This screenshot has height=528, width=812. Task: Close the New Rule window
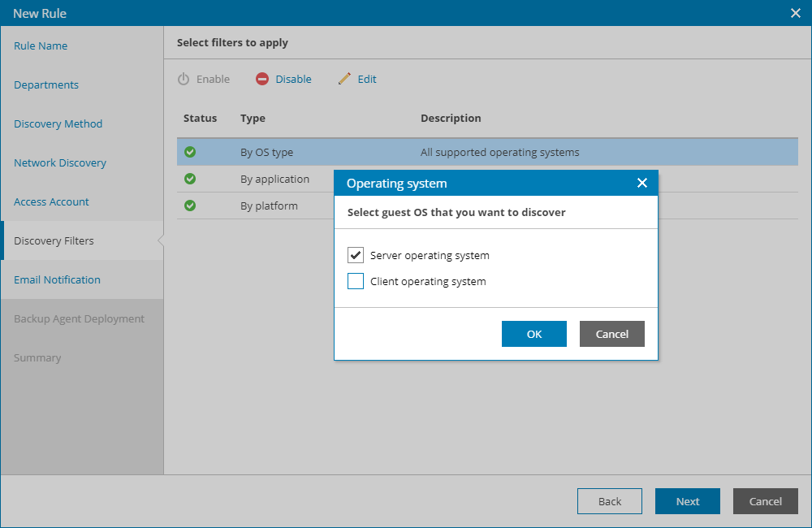point(796,13)
